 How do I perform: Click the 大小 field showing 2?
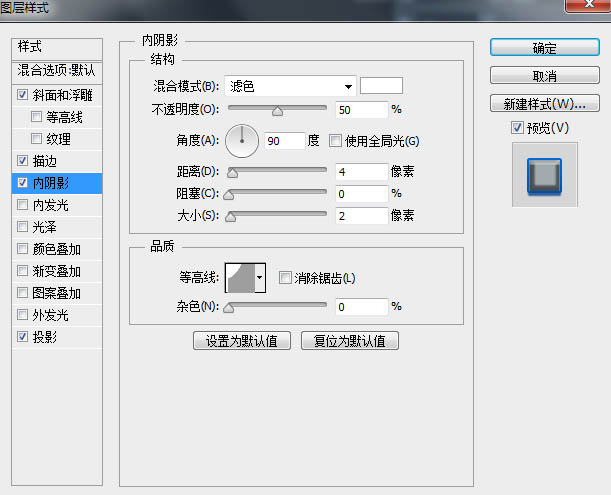(362, 216)
